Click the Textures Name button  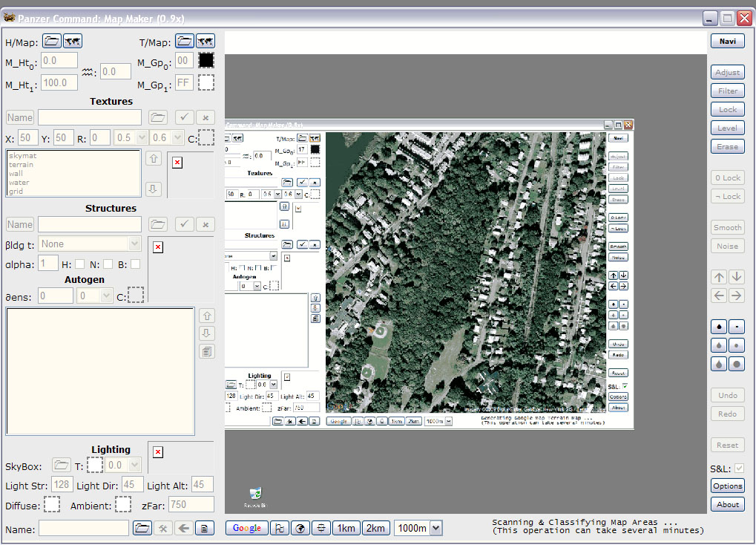click(20, 117)
